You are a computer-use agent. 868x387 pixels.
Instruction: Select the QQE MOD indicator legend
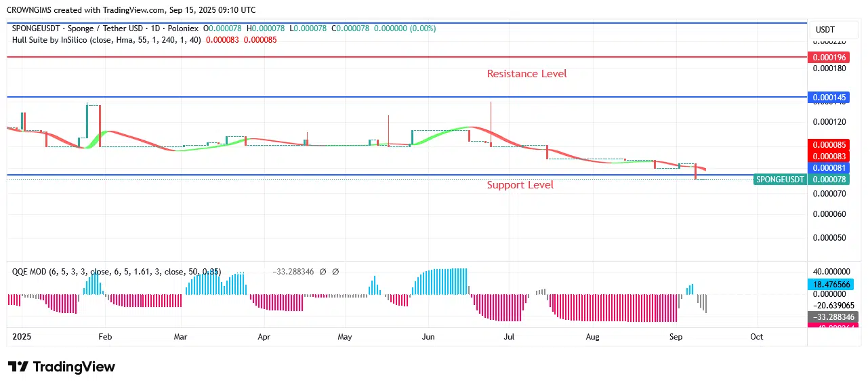point(29,272)
